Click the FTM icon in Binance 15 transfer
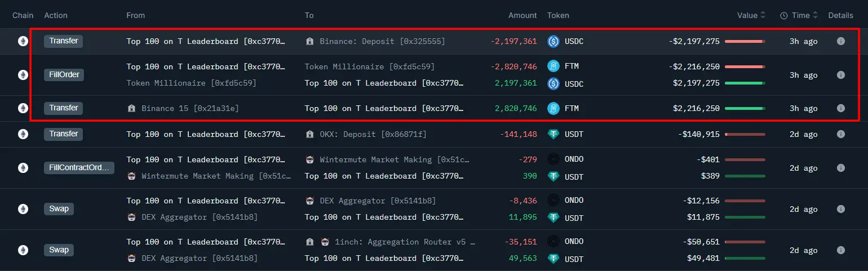The image size is (868, 271). click(553, 108)
